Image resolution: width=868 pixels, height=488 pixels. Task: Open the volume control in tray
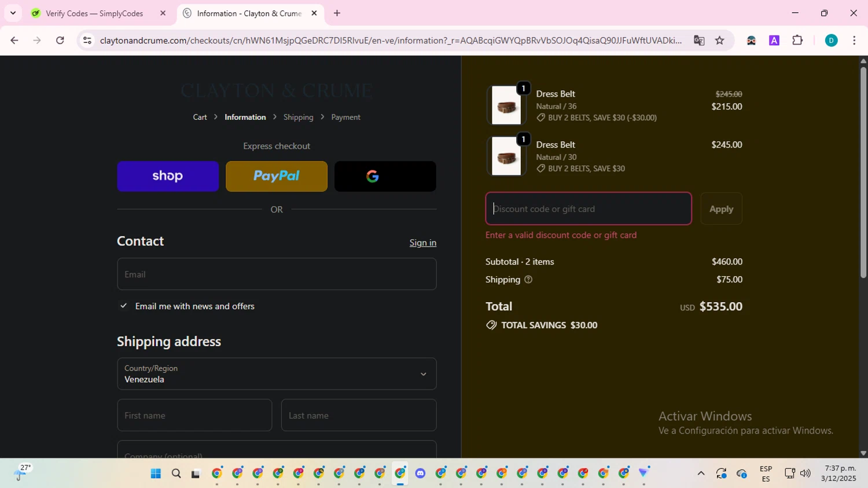click(806, 474)
